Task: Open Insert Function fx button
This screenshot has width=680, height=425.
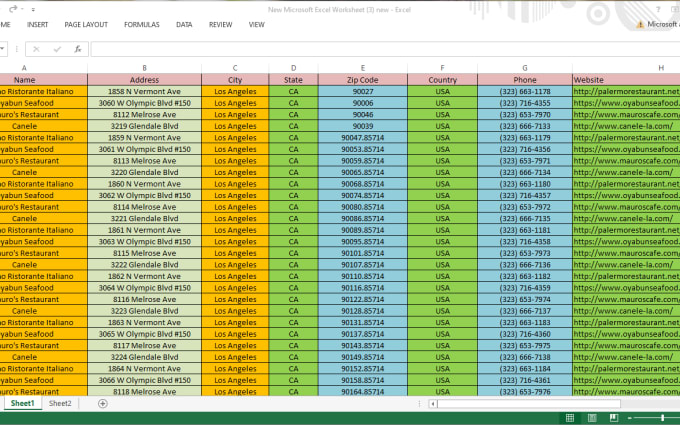Action: click(x=78, y=49)
